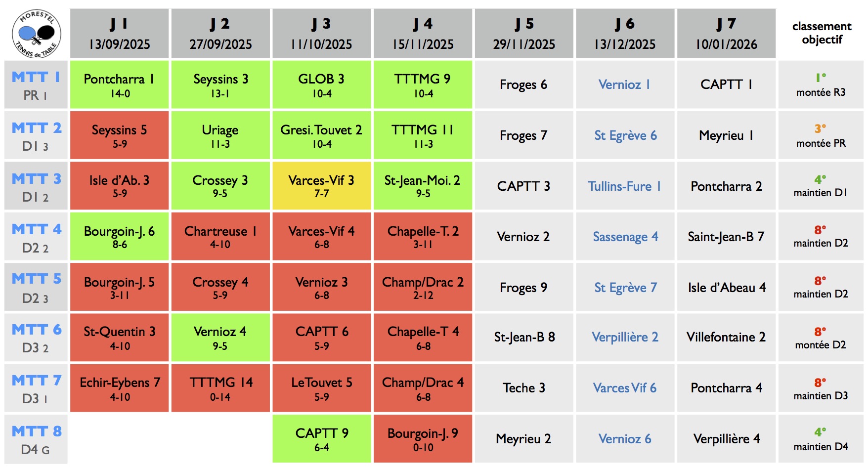Click the green Pontcharra 1 14-0 result cell
Image resolution: width=868 pixels, height=468 pixels.
120,85
